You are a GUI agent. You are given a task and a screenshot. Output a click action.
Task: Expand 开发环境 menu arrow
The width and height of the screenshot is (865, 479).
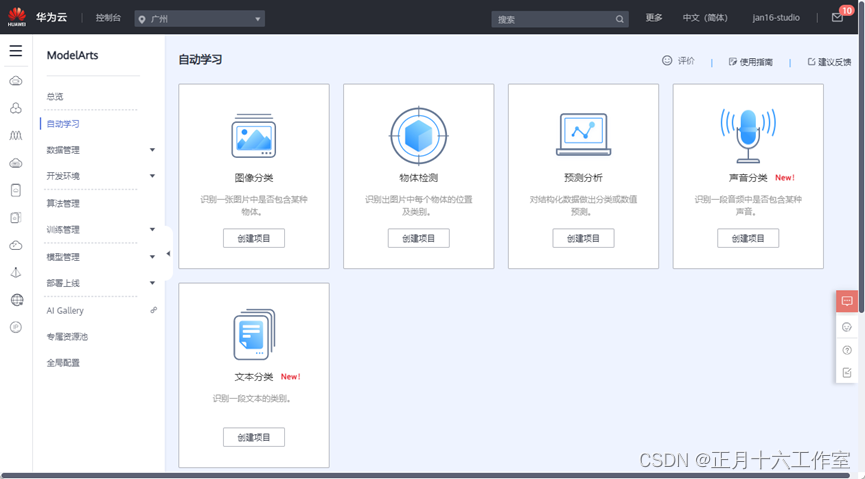click(152, 175)
